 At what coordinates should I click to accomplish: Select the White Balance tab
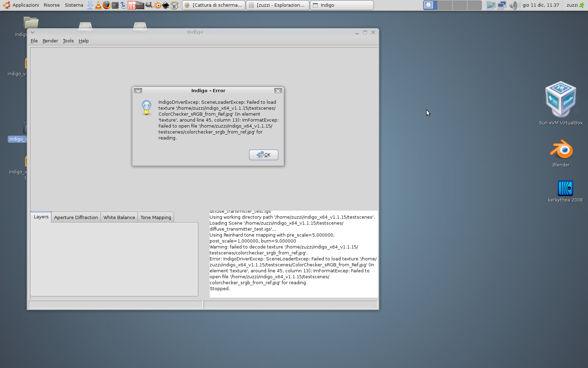pyautogui.click(x=119, y=217)
